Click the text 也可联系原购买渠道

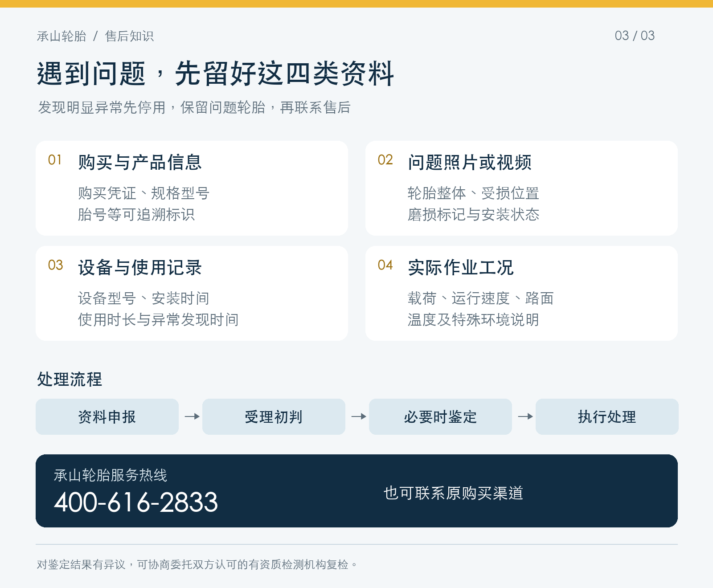tap(453, 493)
